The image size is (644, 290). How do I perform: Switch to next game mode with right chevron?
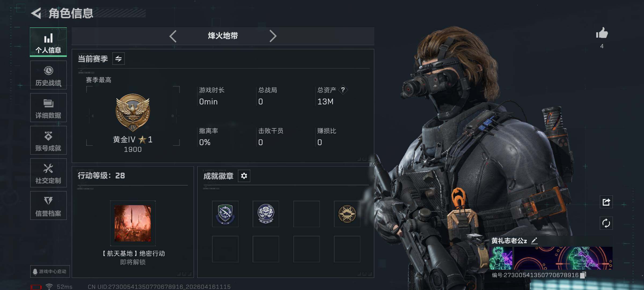point(273,36)
